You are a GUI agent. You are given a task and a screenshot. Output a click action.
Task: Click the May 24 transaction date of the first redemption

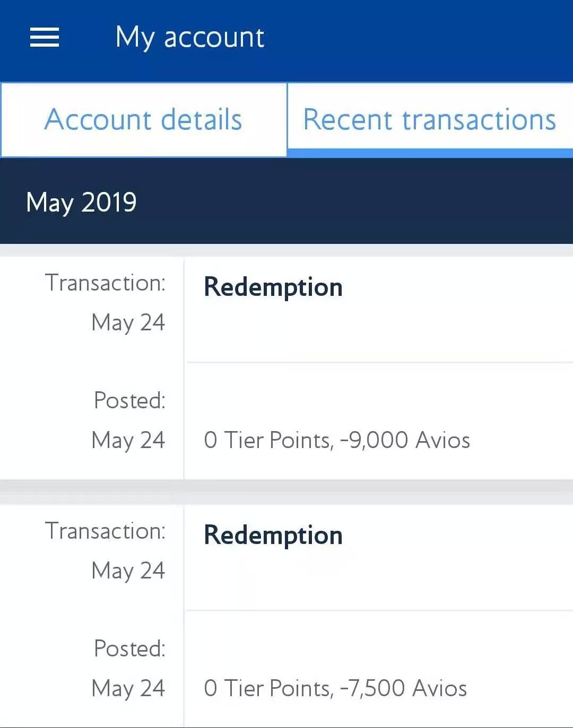pos(128,322)
